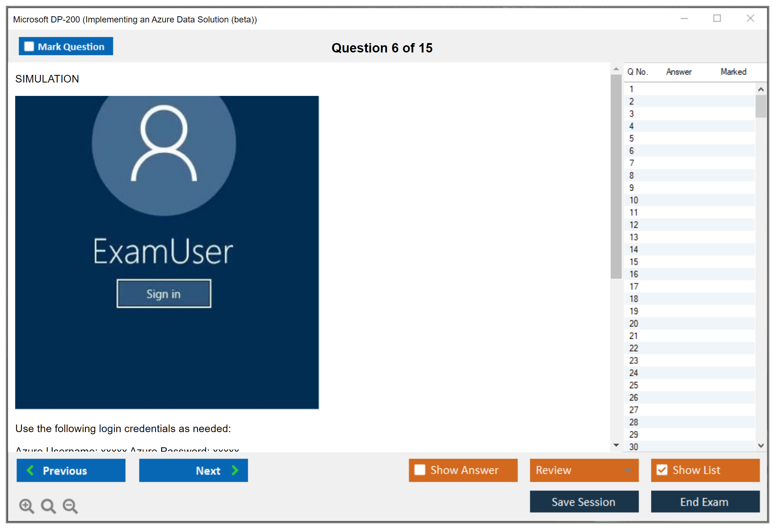Maximize the exam window

717,18
